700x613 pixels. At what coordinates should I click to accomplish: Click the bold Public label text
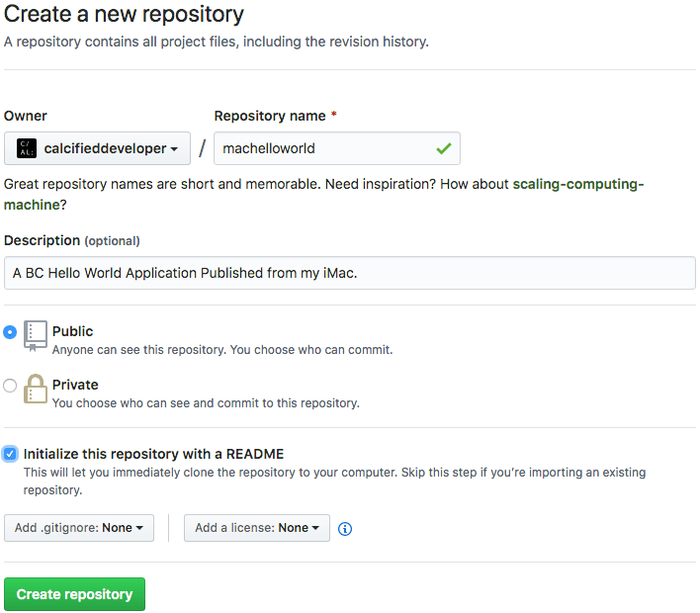tap(73, 331)
